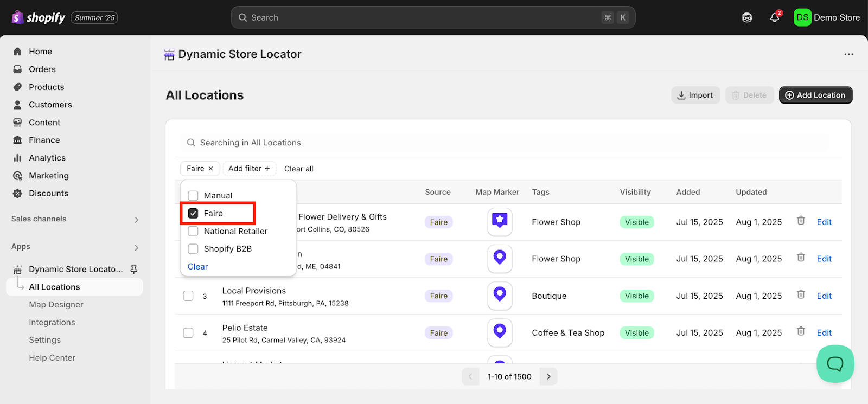Click the Import button

point(695,95)
